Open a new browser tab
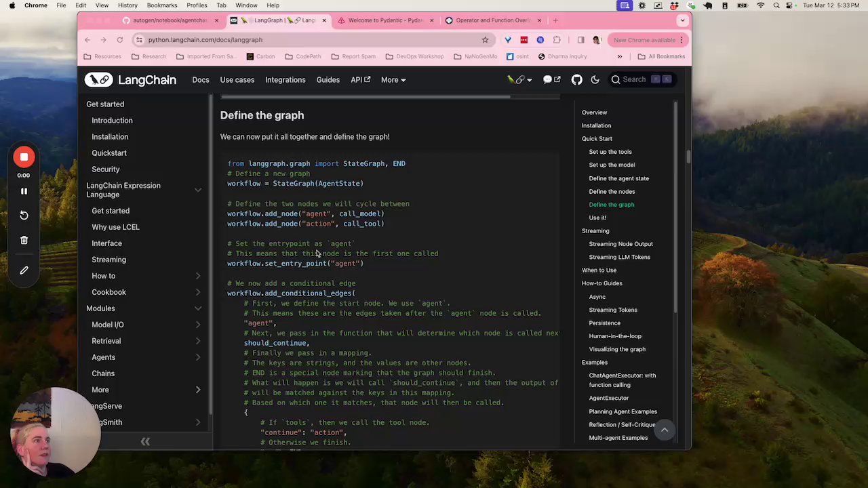This screenshot has width=868, height=488. 555,20
